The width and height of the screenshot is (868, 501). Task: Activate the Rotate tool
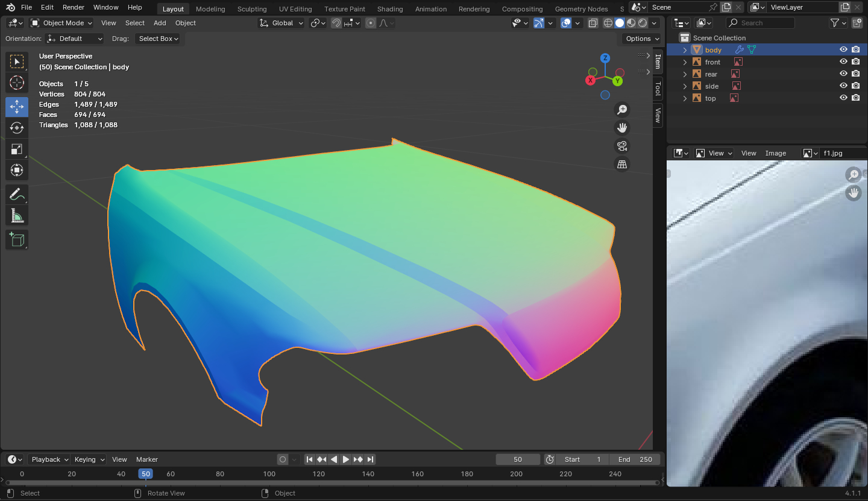(x=17, y=128)
